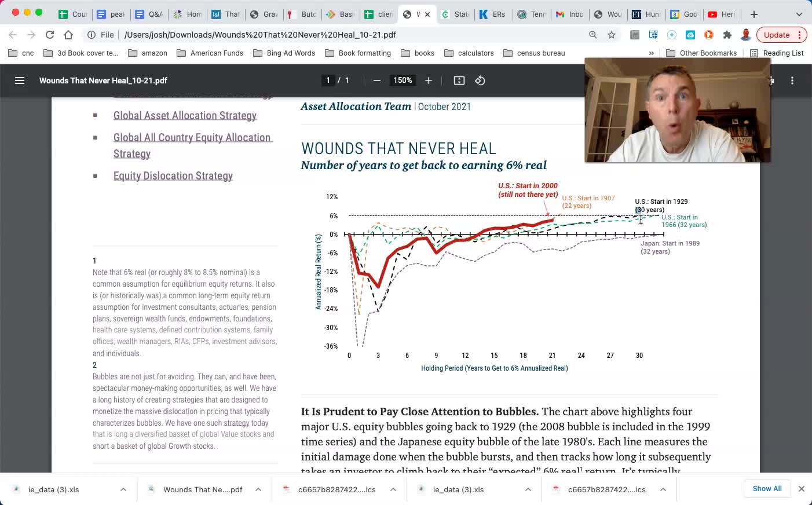Open the Book formatting bookmark folder
Viewport: 812px width, 505px height.
(x=358, y=53)
